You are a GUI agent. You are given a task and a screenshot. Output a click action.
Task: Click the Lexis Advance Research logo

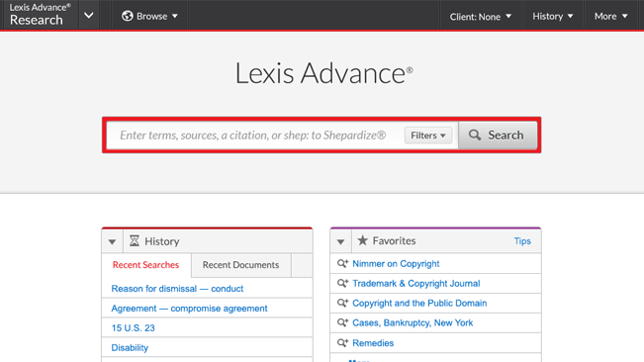click(40, 15)
